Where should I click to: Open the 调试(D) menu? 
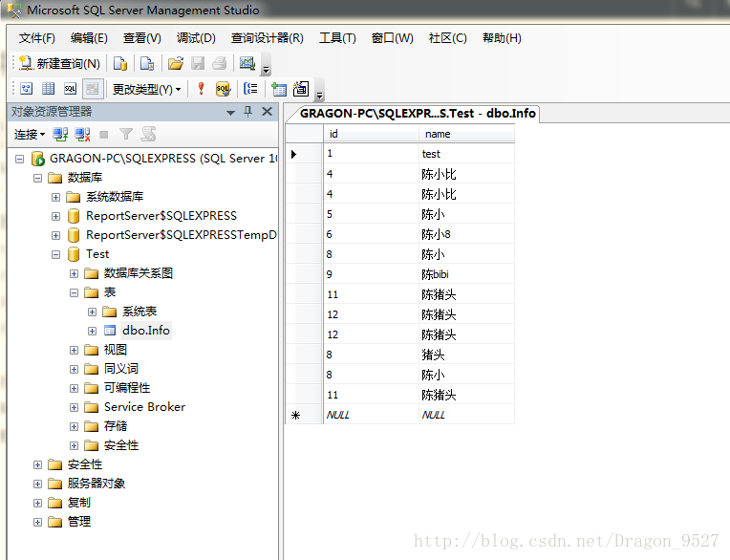click(x=196, y=38)
